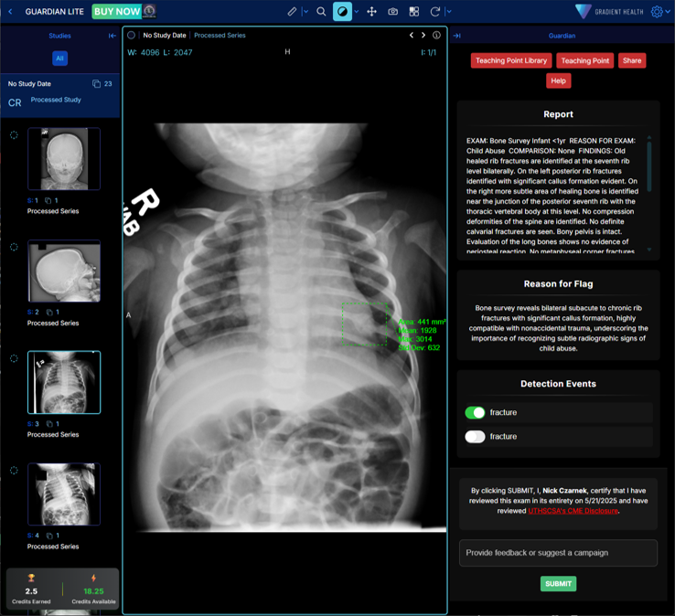
Task: Turn off the first fracture toggle
Action: (475, 413)
